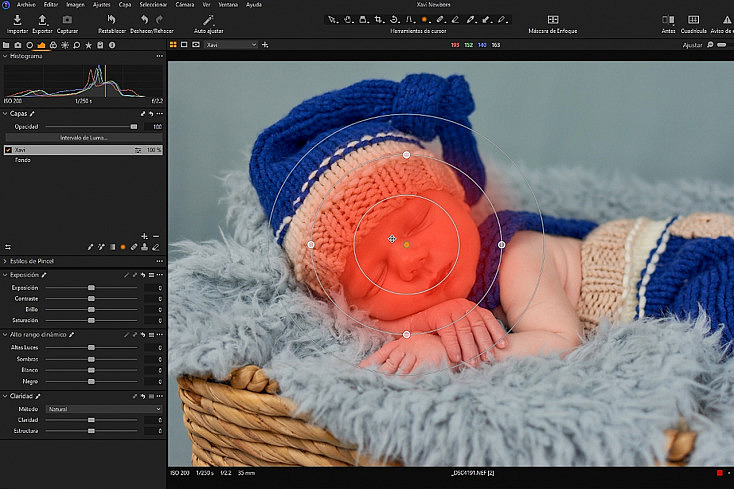The image size is (734, 489).
Task: Open the Método Natural dropdown
Action: tap(104, 409)
